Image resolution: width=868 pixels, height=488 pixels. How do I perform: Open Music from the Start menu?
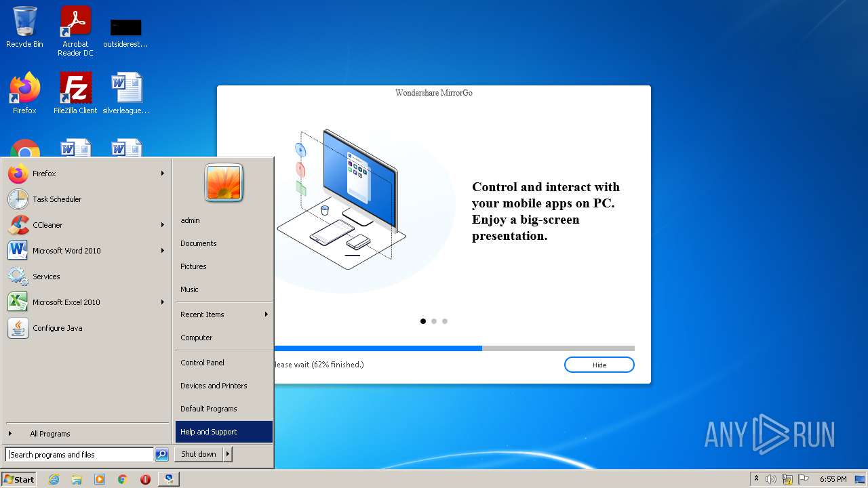coord(224,289)
